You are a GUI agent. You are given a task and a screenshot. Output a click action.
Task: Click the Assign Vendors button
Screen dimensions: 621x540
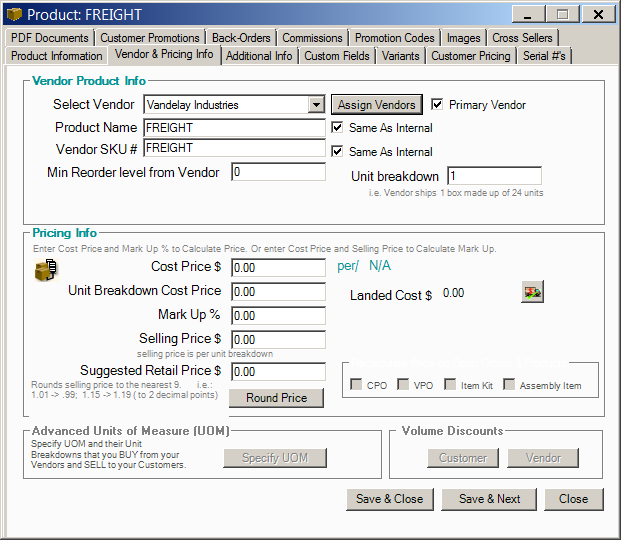tap(376, 104)
